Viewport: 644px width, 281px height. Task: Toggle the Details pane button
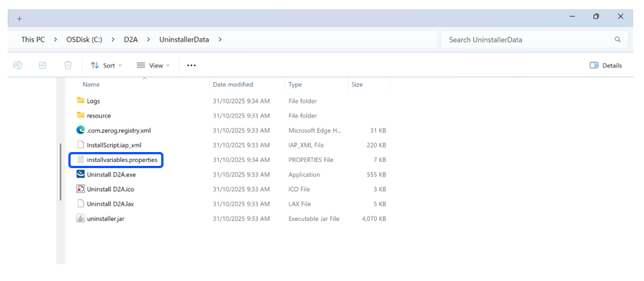pyautogui.click(x=606, y=65)
